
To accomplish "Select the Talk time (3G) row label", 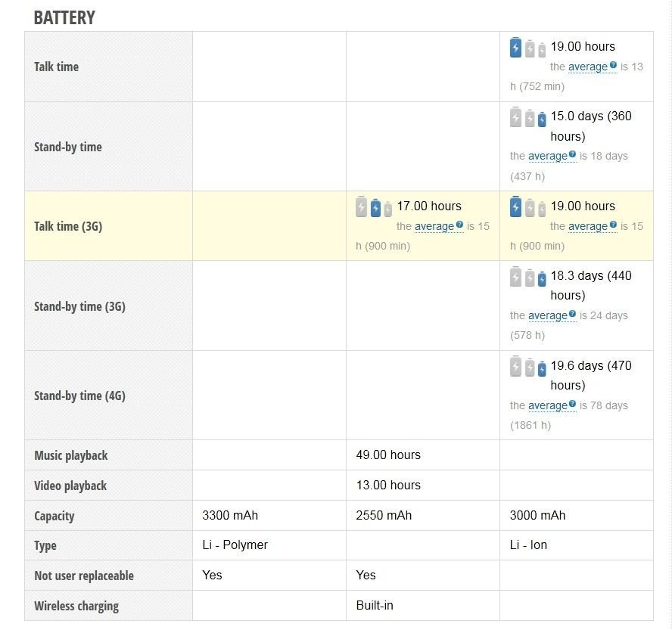I will (x=68, y=226).
